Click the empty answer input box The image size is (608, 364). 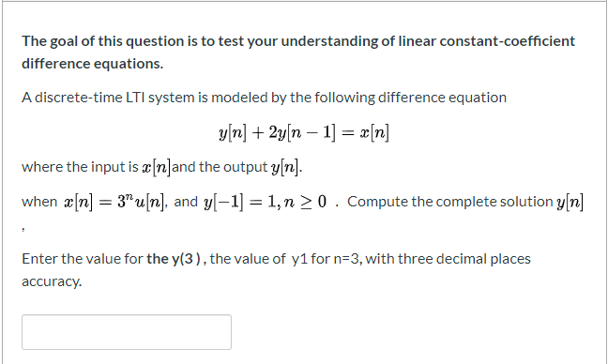click(127, 332)
